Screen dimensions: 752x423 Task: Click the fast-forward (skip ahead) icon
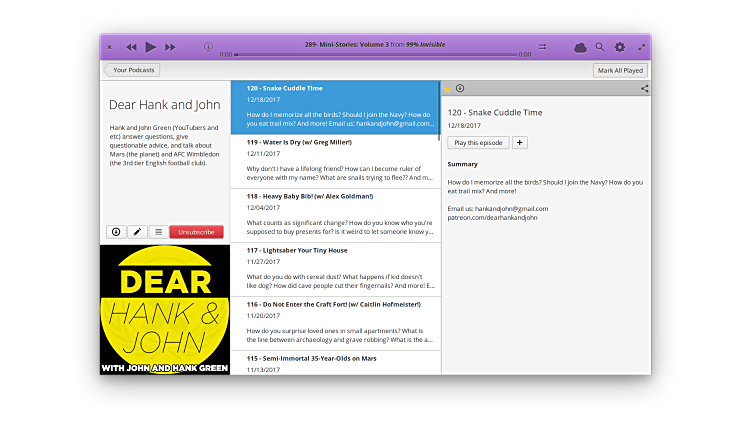[170, 47]
